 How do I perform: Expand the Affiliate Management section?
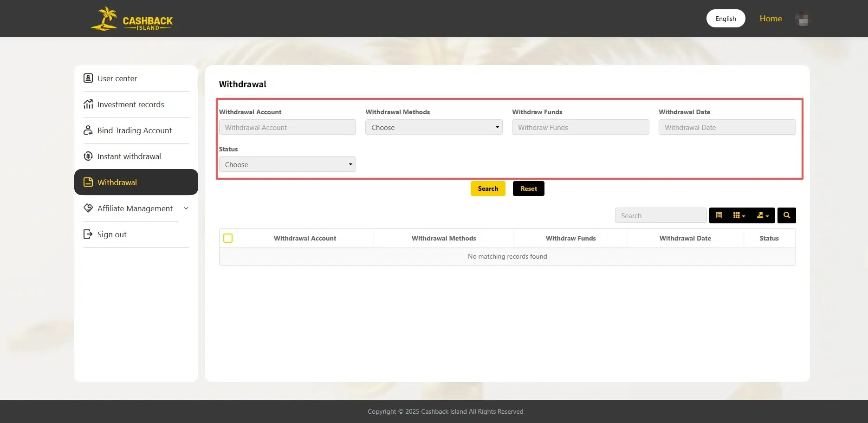click(x=136, y=208)
